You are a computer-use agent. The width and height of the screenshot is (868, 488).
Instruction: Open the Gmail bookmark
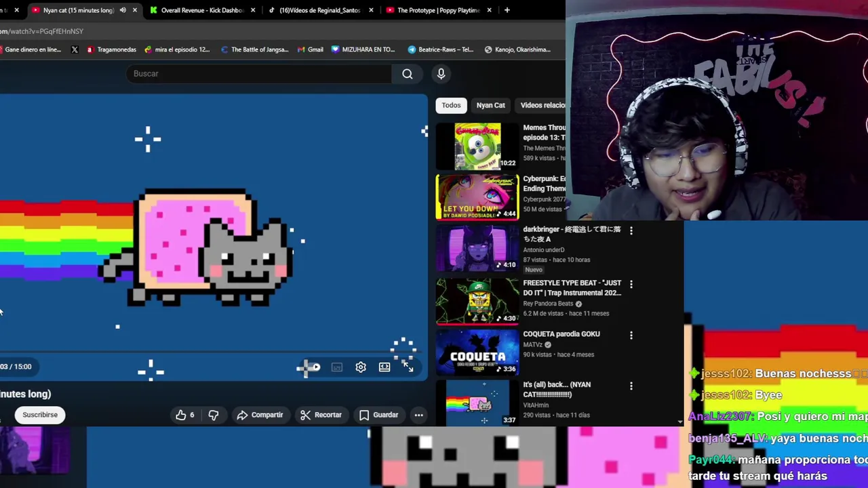(311, 49)
